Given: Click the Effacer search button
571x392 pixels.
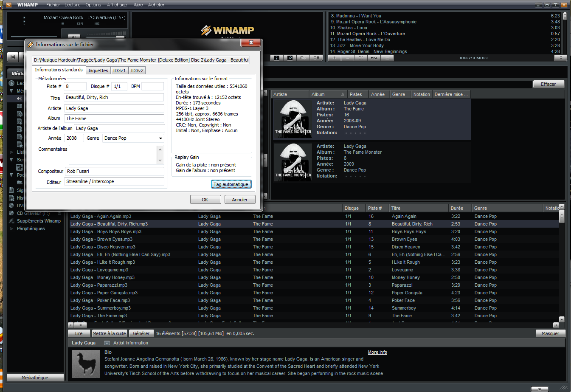Looking at the screenshot, I should click(x=548, y=84).
